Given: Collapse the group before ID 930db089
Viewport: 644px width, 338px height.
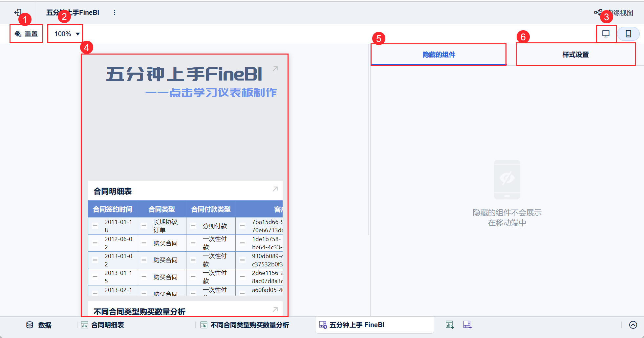Looking at the screenshot, I should [x=242, y=260].
